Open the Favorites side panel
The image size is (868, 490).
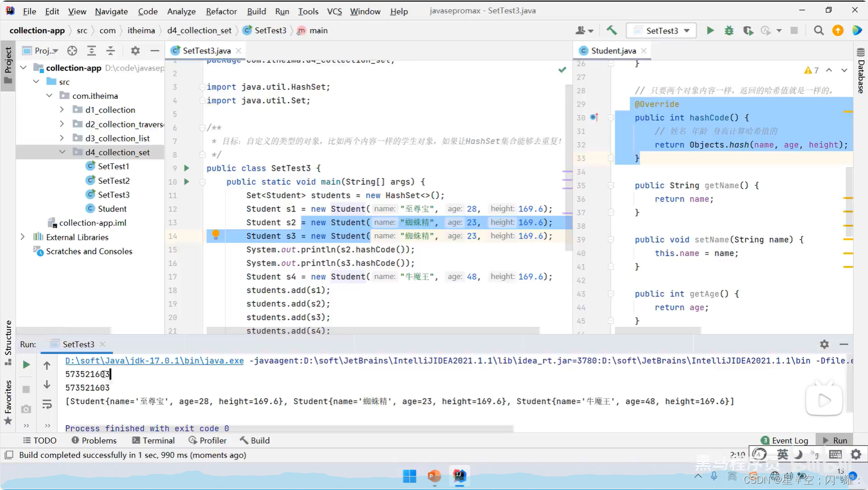pos(8,402)
